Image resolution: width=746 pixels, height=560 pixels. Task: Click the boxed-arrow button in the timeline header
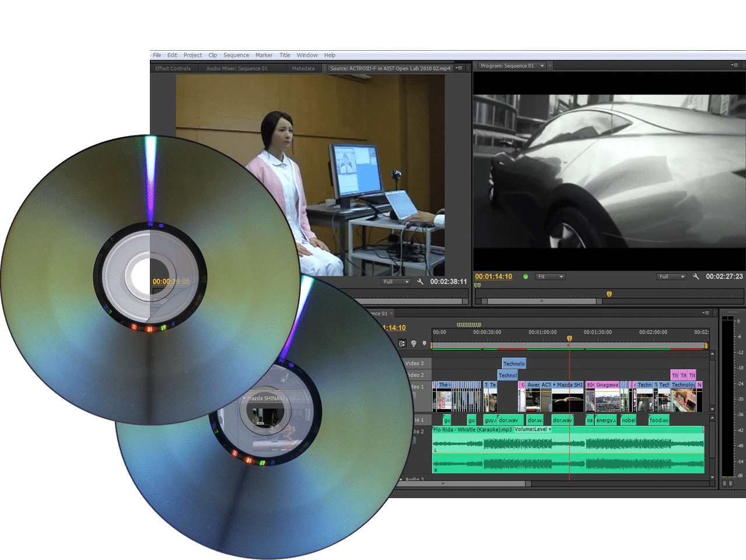pos(402,344)
